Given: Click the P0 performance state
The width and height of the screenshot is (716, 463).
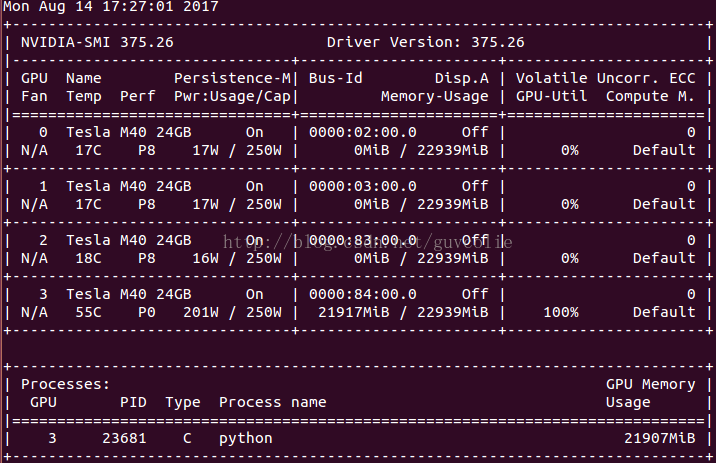Looking at the screenshot, I should (147, 312).
